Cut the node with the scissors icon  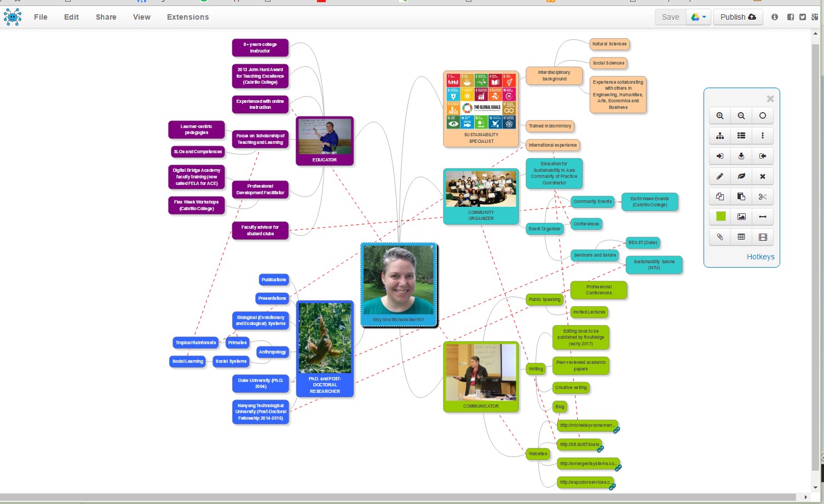[763, 196]
